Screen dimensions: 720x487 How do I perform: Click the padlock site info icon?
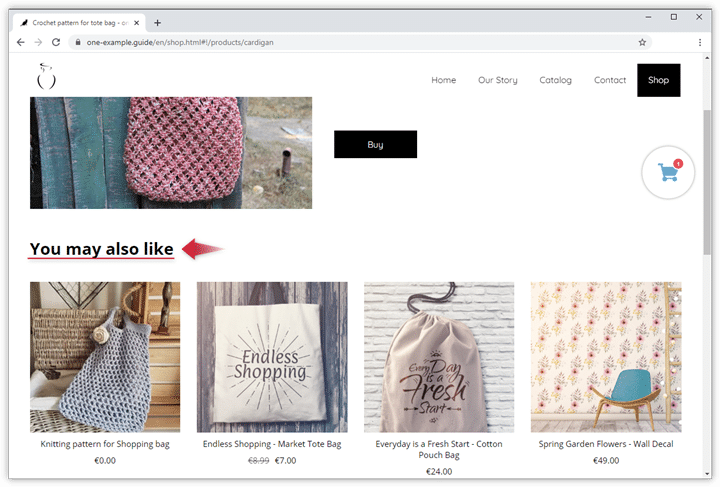click(x=77, y=42)
